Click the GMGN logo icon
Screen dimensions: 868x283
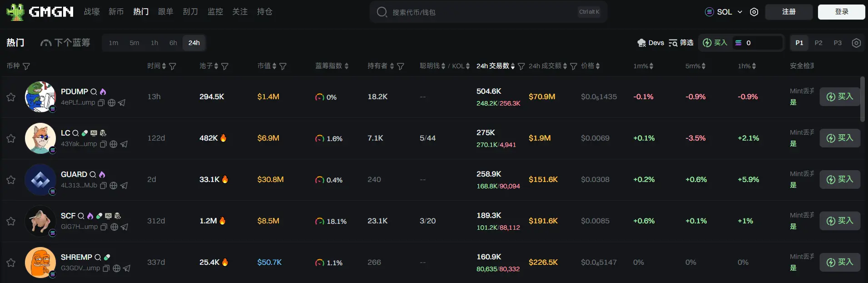click(15, 12)
